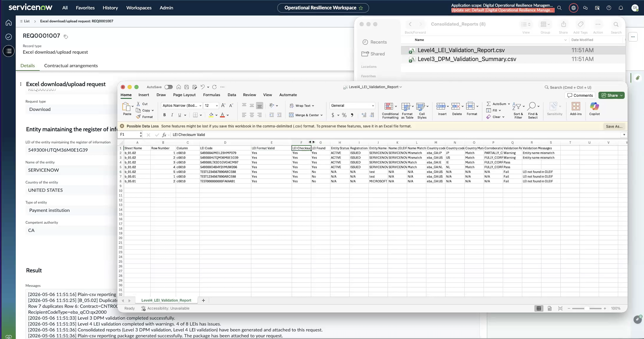The image size is (644, 339).
Task: Select Level3_DPM_Validation_Summary.csv file in Finder
Action: pyautogui.click(x=467, y=59)
